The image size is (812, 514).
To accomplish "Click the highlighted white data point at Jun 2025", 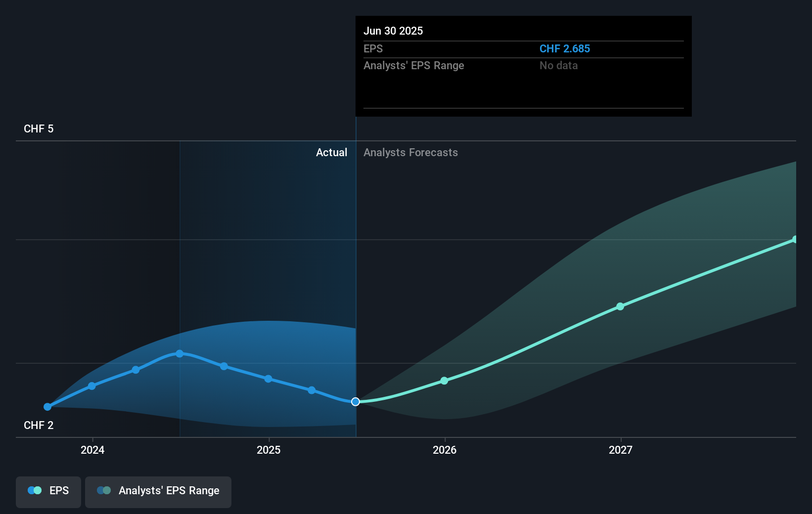I will 355,402.
